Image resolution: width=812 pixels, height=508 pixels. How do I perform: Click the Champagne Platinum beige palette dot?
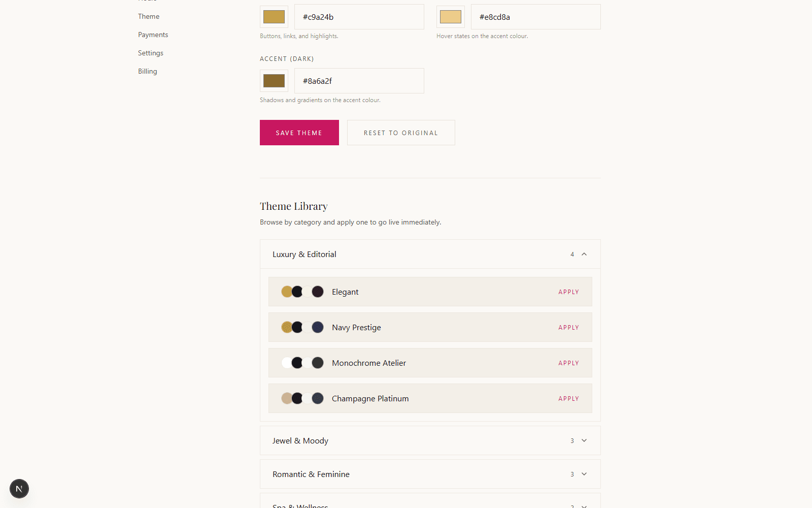(287, 398)
